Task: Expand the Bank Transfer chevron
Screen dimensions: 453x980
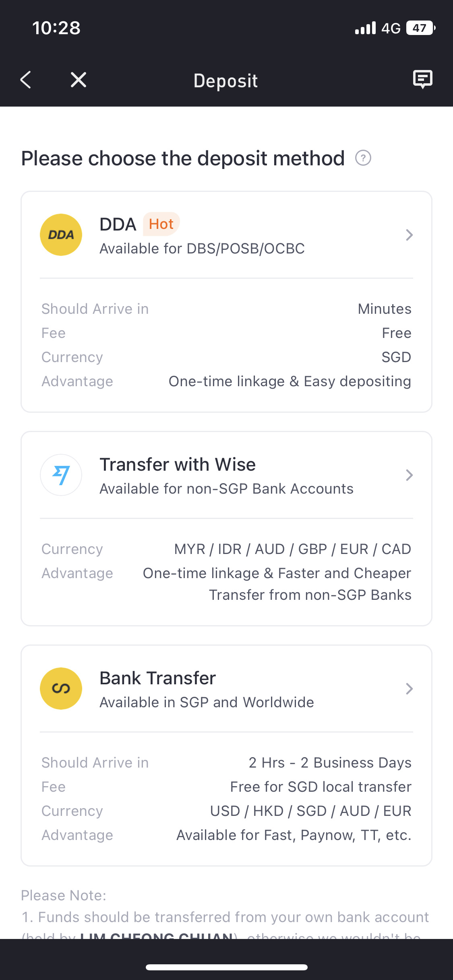Action: tap(409, 689)
